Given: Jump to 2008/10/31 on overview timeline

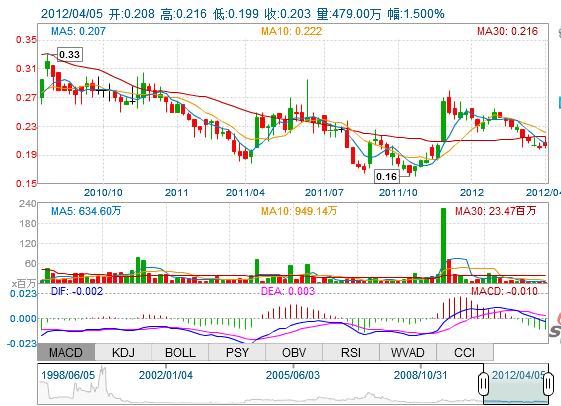Looking at the screenshot, I should 420,375.
